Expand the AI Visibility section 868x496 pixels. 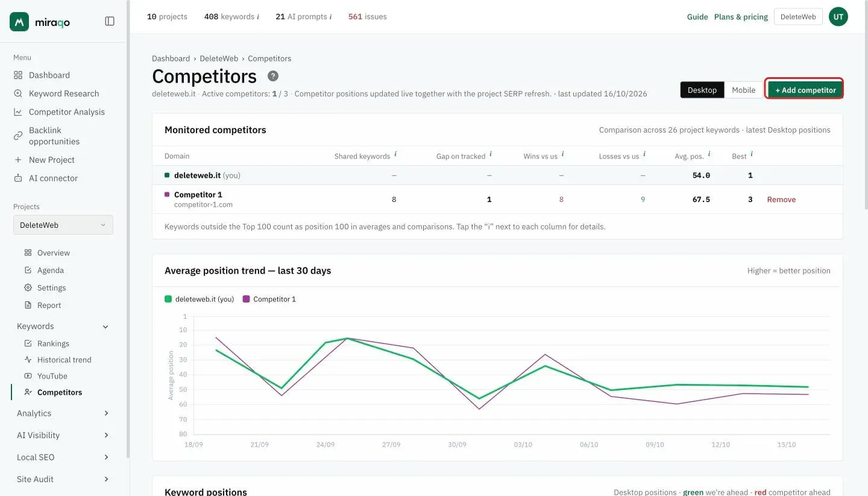click(x=63, y=435)
